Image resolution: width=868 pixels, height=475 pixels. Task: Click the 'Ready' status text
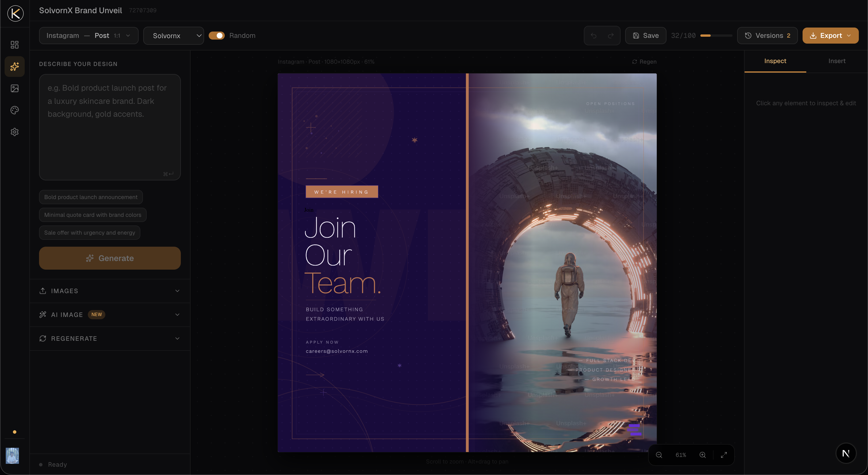click(57, 465)
